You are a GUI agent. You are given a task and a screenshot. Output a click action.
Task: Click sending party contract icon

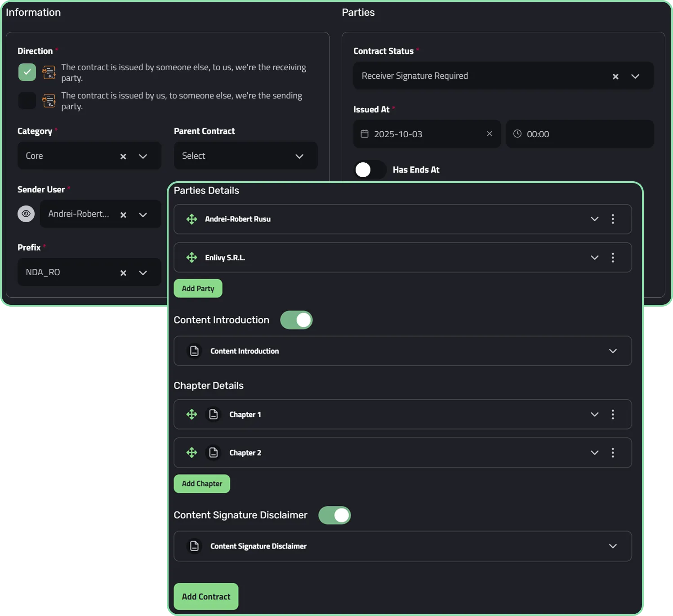49,100
